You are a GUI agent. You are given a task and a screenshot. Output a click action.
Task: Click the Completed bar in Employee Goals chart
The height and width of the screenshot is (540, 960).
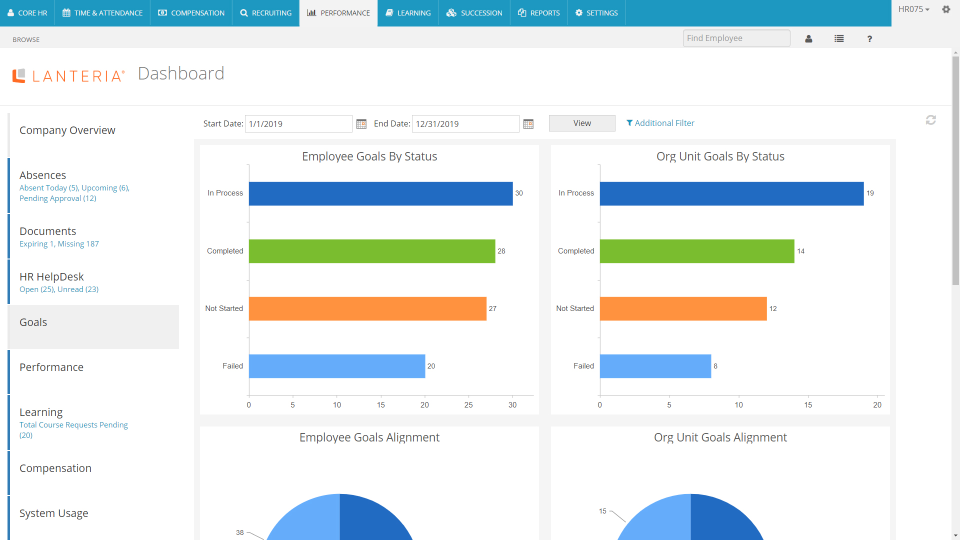372,251
